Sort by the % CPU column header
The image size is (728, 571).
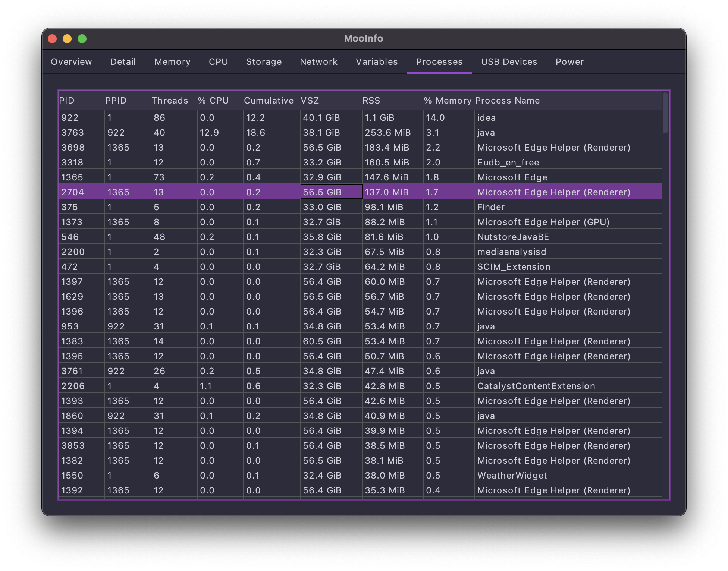tap(220, 101)
